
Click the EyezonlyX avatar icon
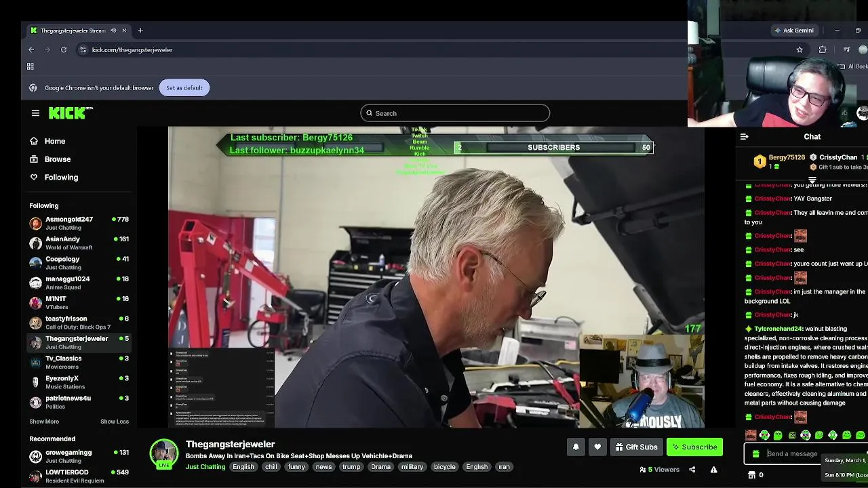[35, 382]
